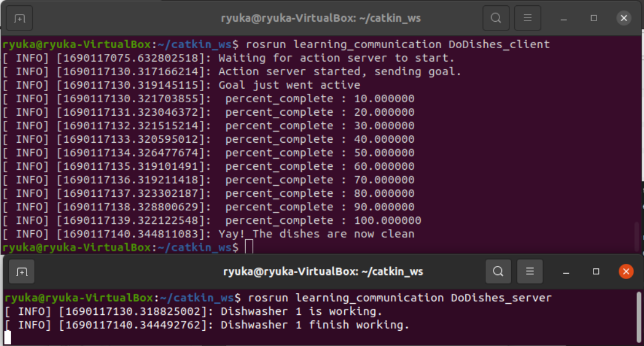The height and width of the screenshot is (346, 644).
Task: Maximize the upper terminal window
Action: pyautogui.click(x=593, y=18)
